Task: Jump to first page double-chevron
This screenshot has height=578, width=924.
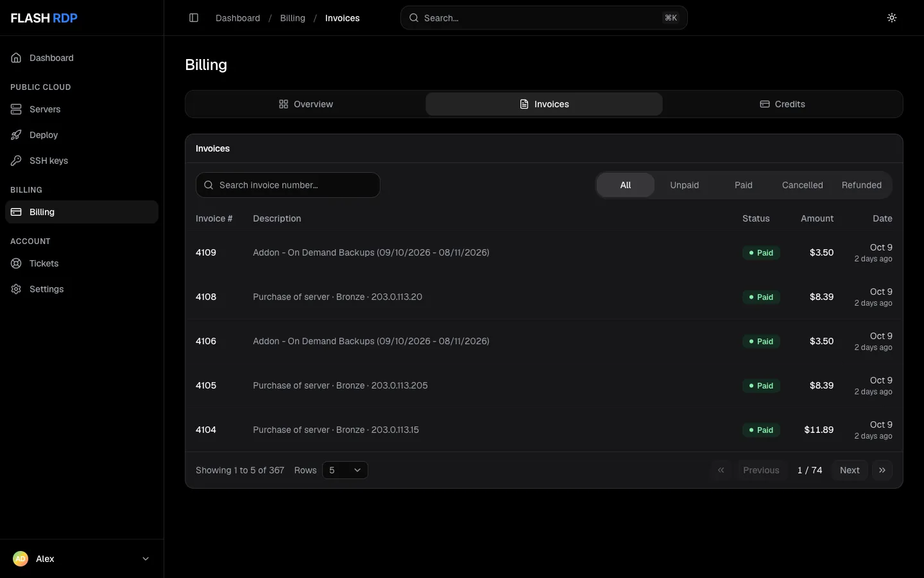Action: point(721,470)
